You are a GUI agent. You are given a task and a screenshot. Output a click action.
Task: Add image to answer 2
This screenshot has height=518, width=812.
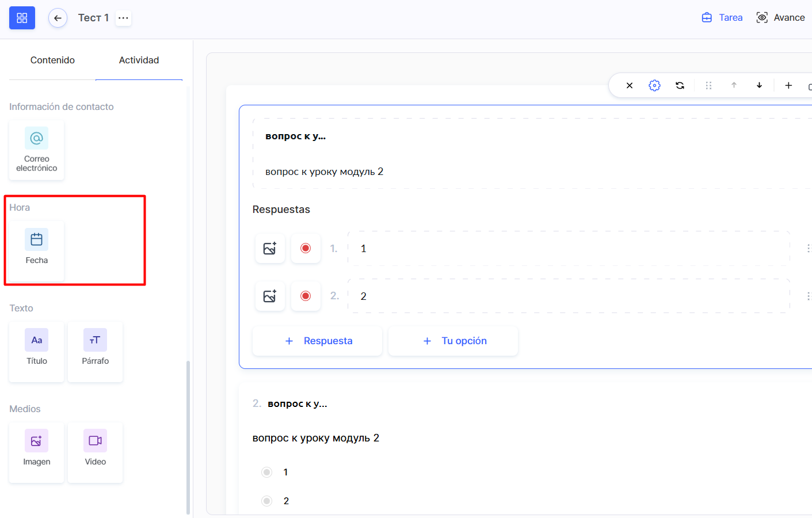click(270, 296)
